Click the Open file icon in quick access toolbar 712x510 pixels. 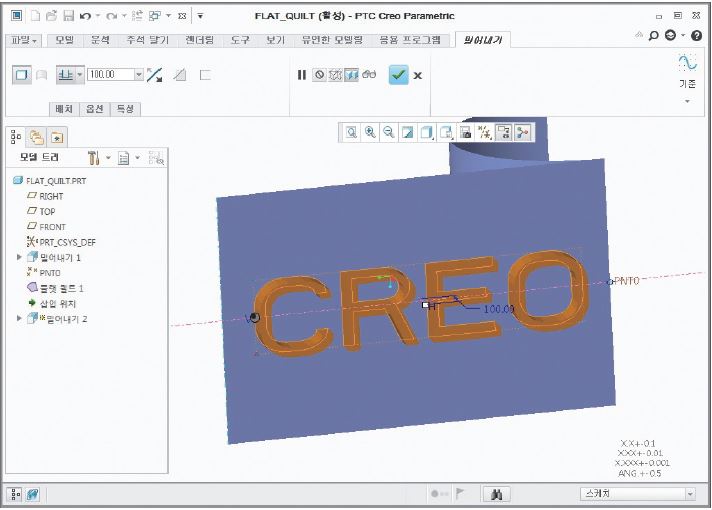[x=51, y=16]
